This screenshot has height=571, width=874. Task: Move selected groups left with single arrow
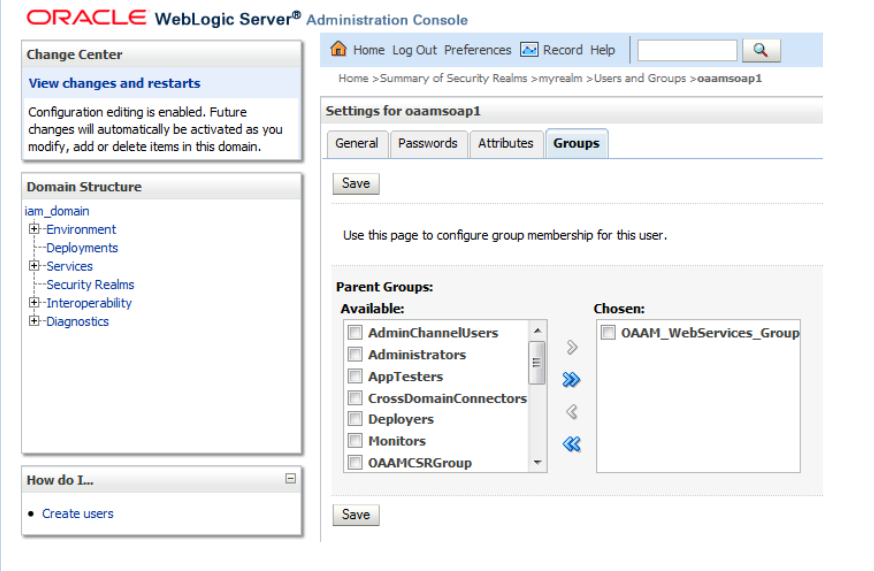click(571, 412)
